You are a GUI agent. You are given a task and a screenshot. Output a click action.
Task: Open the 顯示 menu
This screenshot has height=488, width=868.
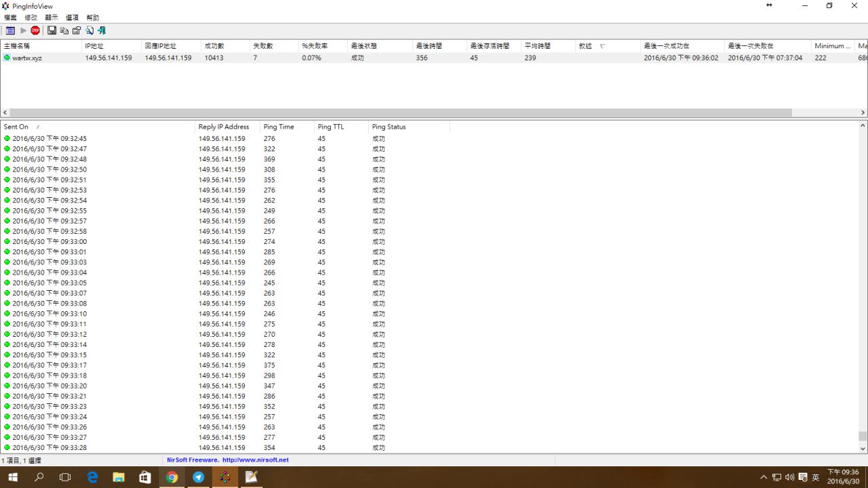pos(52,18)
